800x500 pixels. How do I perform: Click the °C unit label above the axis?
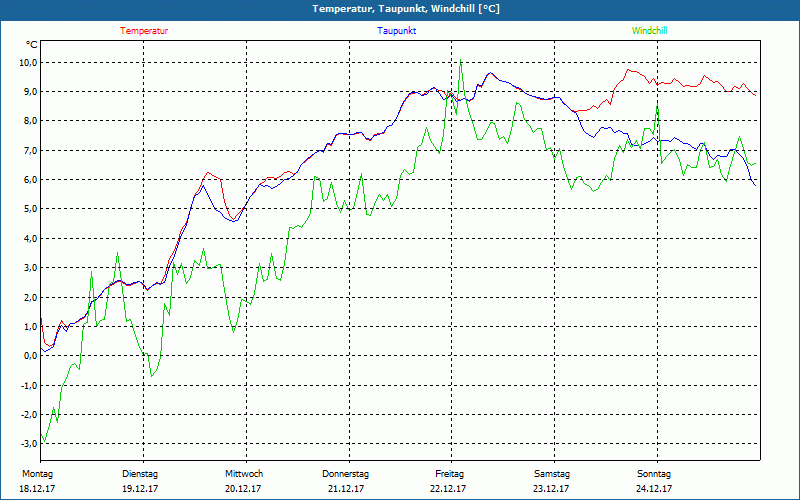click(32, 45)
